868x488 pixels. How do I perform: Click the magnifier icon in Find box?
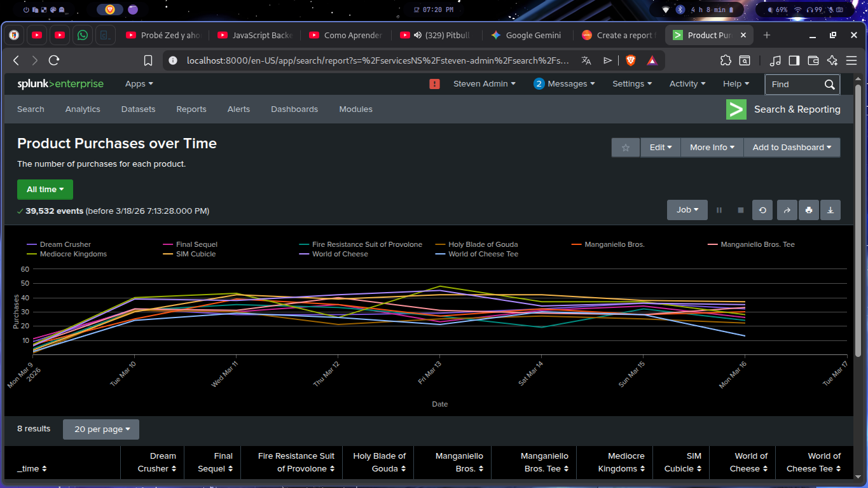[x=829, y=84]
